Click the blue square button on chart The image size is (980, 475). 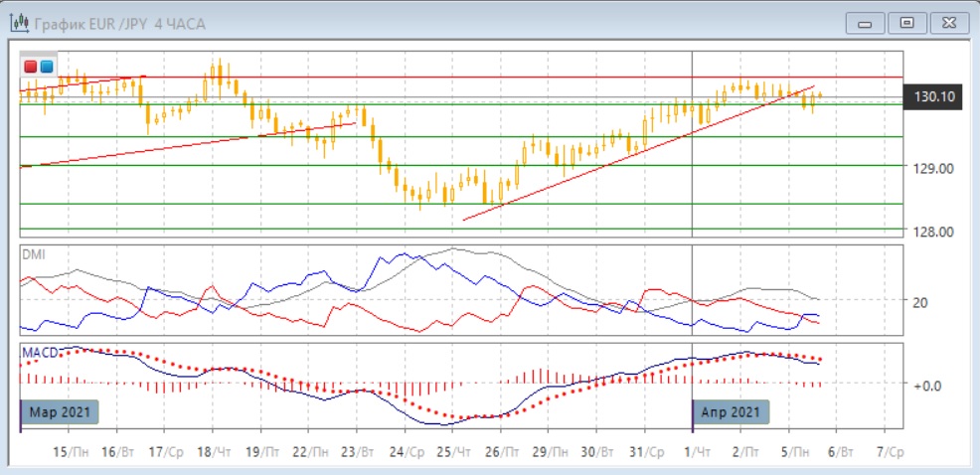pos(46,67)
